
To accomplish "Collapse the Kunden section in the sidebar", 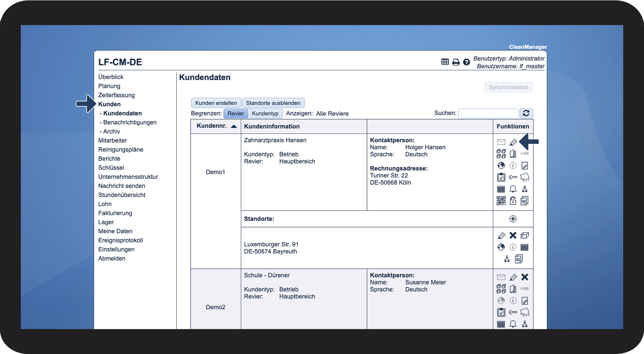I will coord(109,104).
